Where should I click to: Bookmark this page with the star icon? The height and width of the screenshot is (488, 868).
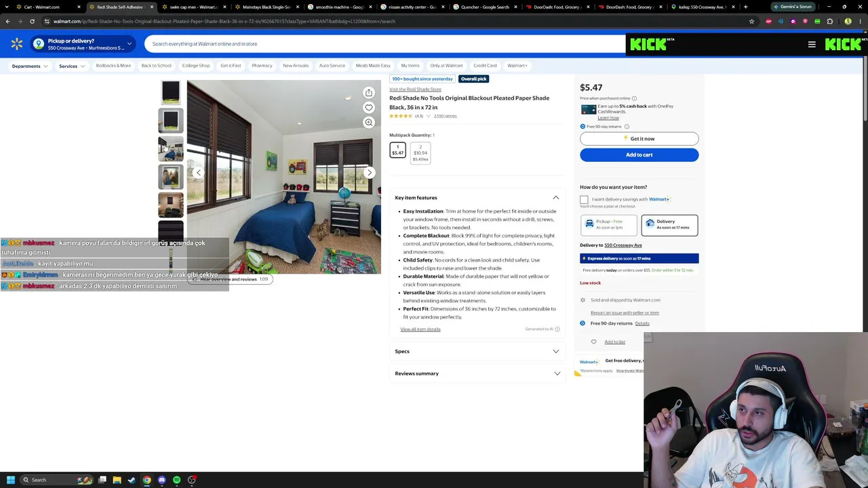[751, 21]
